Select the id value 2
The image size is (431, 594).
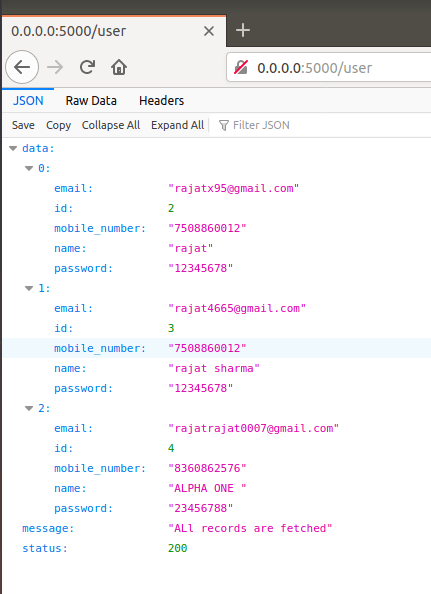171,208
